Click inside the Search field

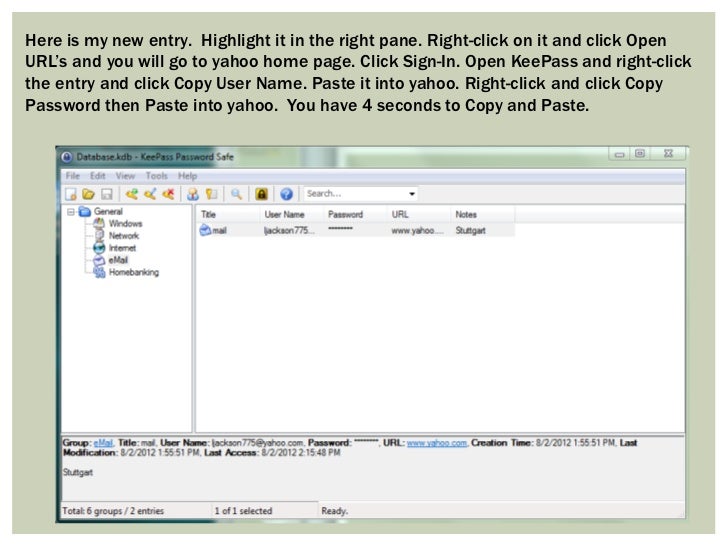[355, 194]
